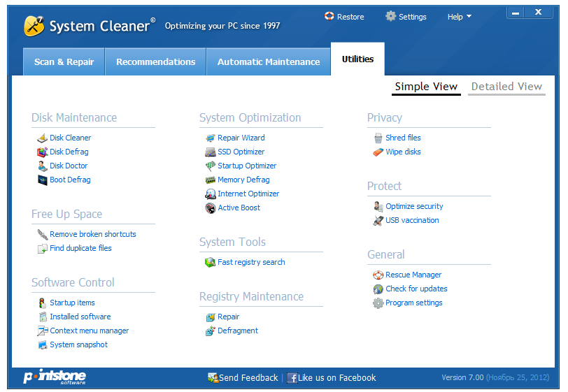This screenshot has width=568, height=392.
Task: Switch to Simple View
Action: coord(426,87)
